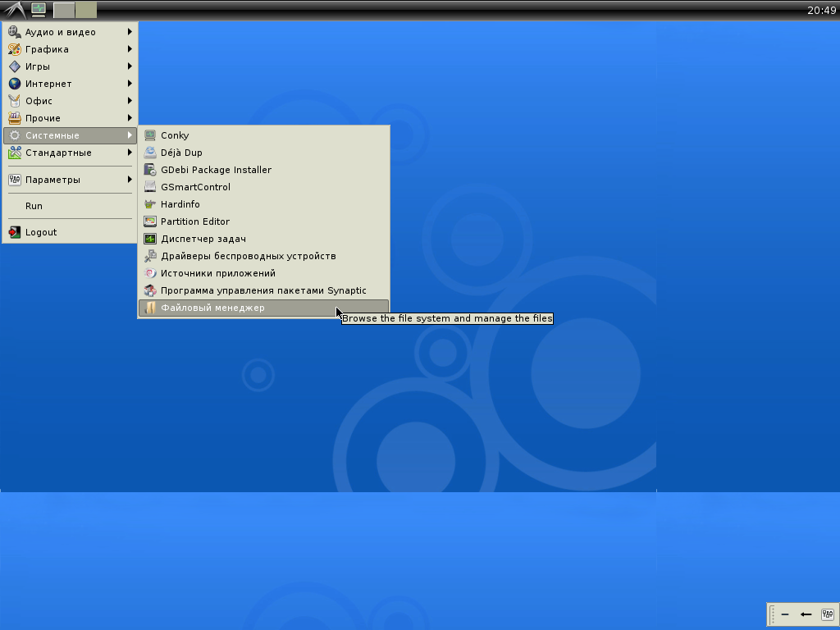The image size is (840, 630).
Task: Click the minus icon in the bottom-right panel
Action: 785,614
